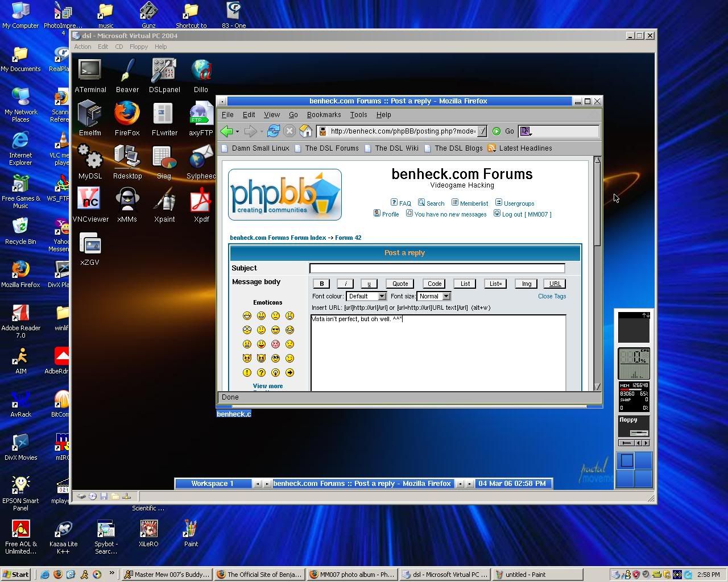Toggle the italic i formatting button
This screenshot has height=582, width=728.
[x=345, y=284]
